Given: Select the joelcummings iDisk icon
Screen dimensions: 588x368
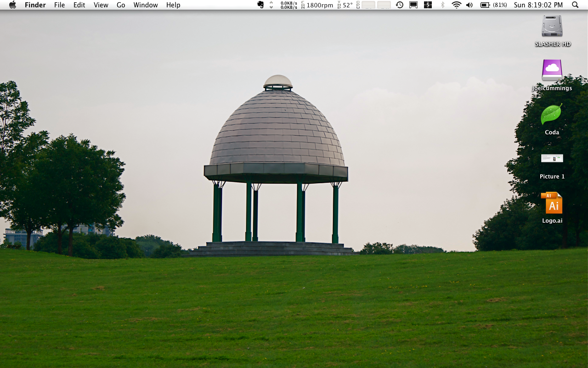Looking at the screenshot, I should (x=552, y=70).
